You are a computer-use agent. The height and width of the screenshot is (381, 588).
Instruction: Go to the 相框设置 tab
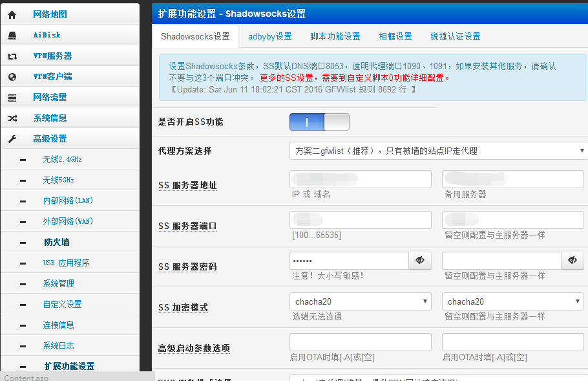(395, 36)
